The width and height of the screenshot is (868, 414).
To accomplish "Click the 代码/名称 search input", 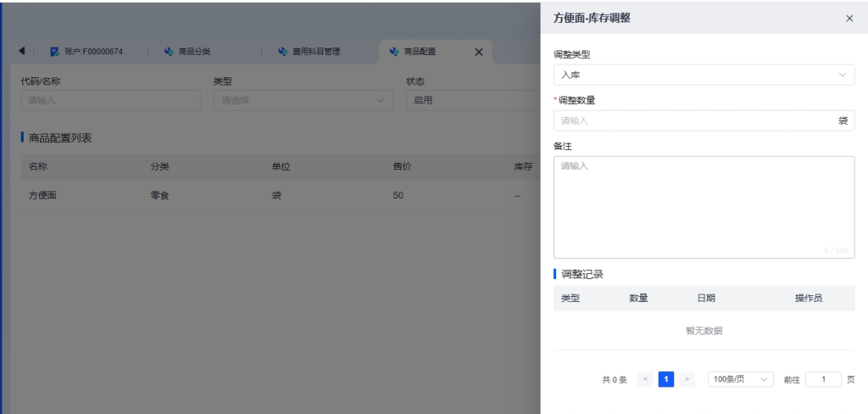I will tap(110, 100).
